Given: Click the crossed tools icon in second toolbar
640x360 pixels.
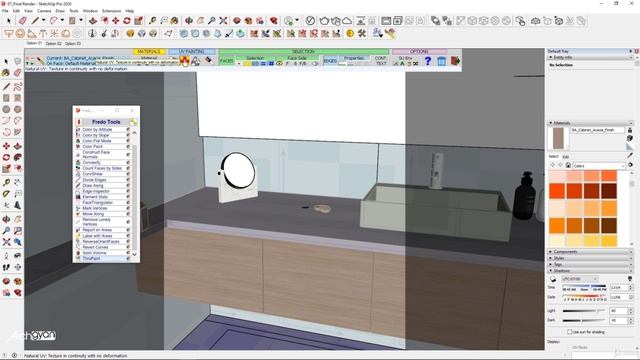Looking at the screenshot, I should (x=362, y=33).
